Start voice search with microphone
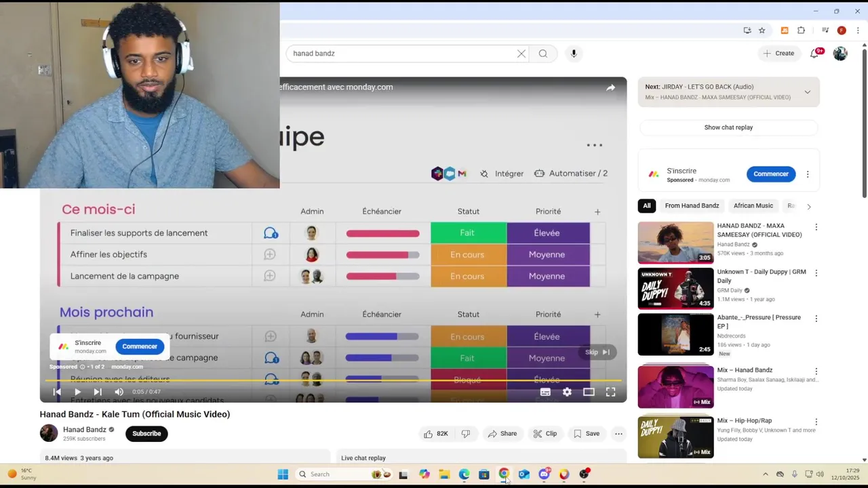 pos(574,54)
